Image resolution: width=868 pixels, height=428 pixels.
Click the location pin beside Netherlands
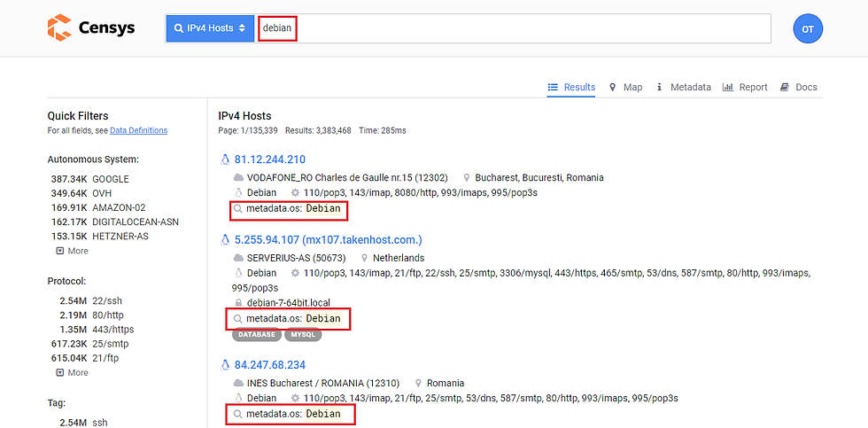coord(365,259)
